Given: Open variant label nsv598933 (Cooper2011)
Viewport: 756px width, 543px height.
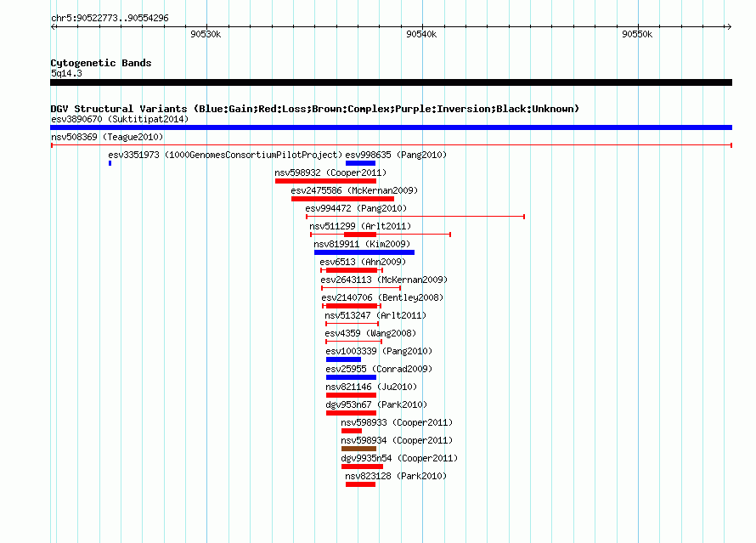Looking at the screenshot, I should tap(397, 422).
